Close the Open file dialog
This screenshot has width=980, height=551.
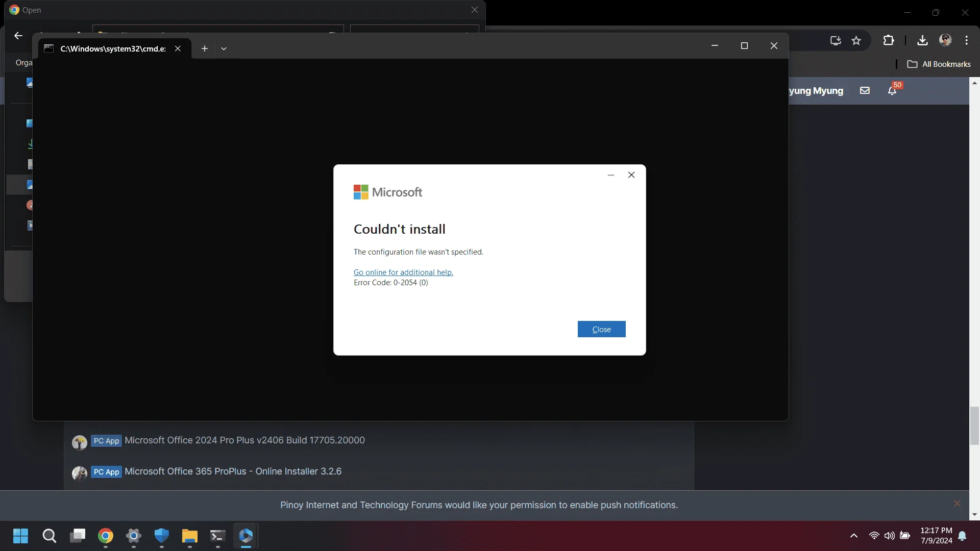[x=475, y=10]
